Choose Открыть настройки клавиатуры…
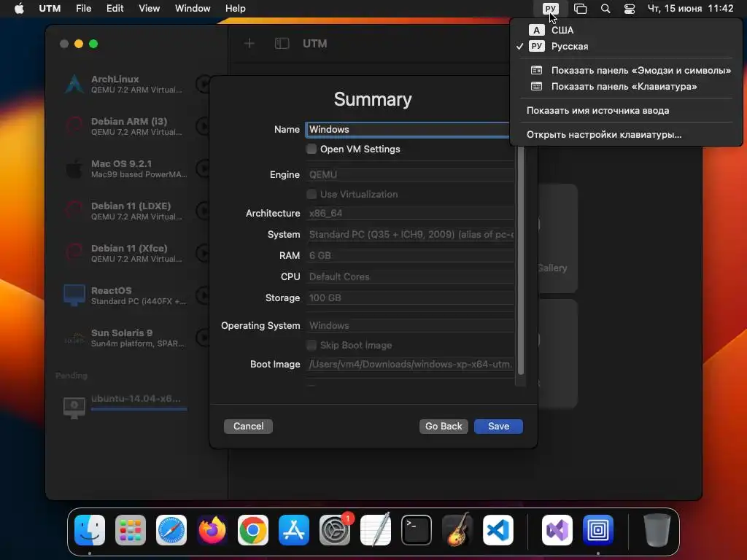The image size is (747, 560). tap(626, 135)
